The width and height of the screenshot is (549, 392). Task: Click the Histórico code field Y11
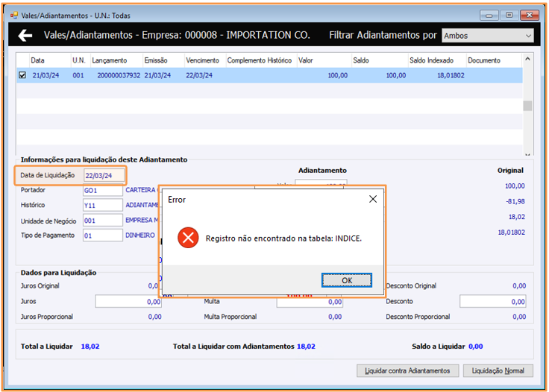coord(103,205)
